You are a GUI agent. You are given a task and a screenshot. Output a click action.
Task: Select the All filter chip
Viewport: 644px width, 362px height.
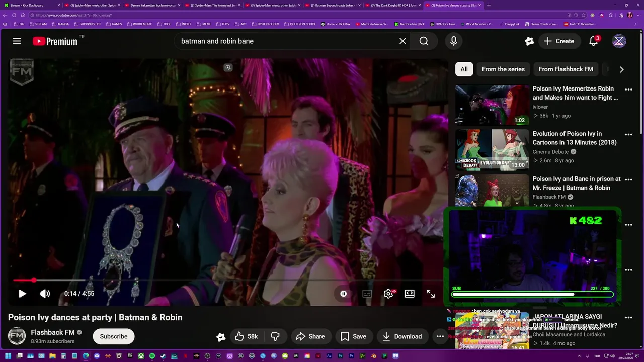[464, 69]
